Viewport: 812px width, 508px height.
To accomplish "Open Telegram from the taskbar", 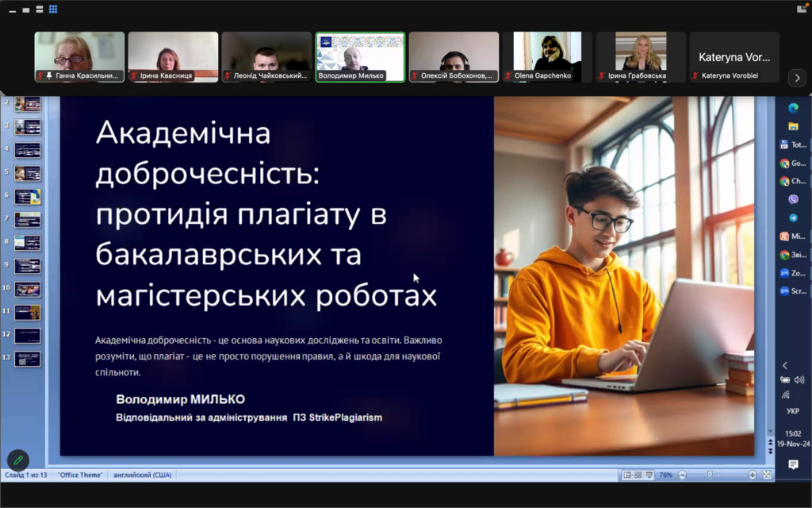I will [x=793, y=217].
